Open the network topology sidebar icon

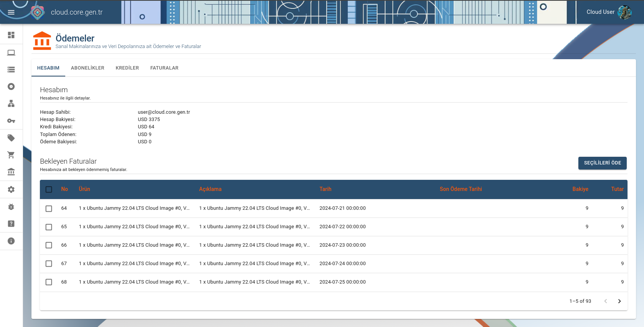click(11, 104)
